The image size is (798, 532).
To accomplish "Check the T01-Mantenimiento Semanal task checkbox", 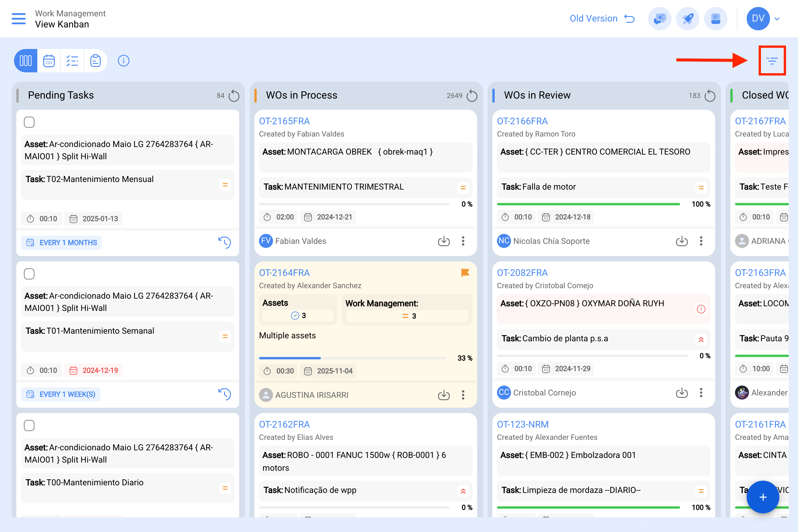I will [29, 274].
